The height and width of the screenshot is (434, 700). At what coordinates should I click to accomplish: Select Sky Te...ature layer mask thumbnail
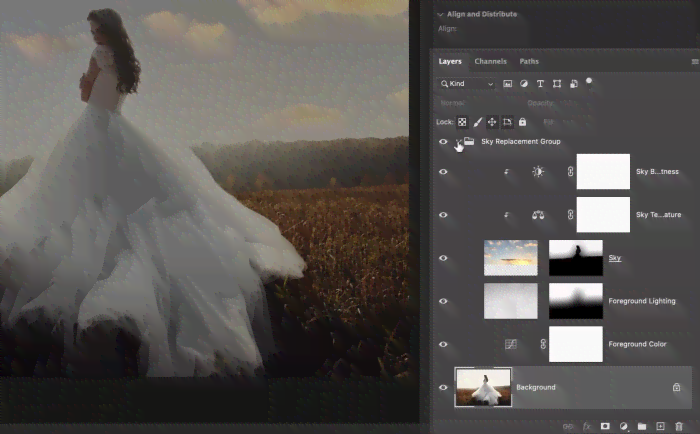coord(603,215)
